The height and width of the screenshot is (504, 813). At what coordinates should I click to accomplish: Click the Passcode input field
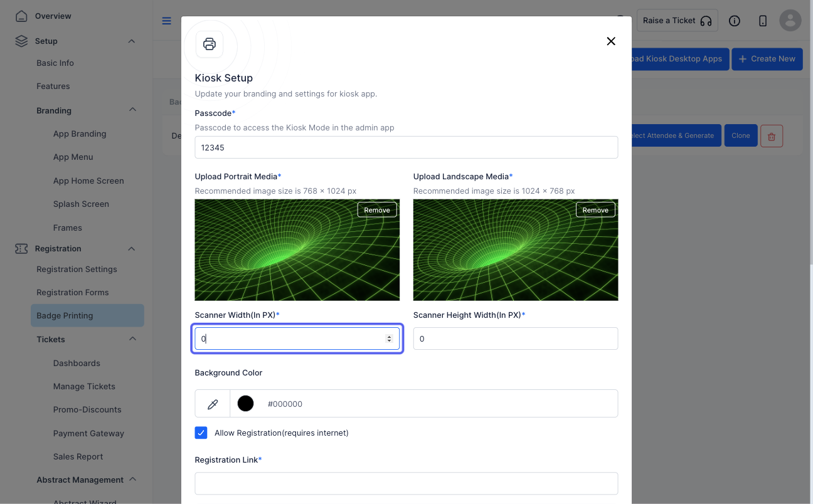pyautogui.click(x=406, y=147)
